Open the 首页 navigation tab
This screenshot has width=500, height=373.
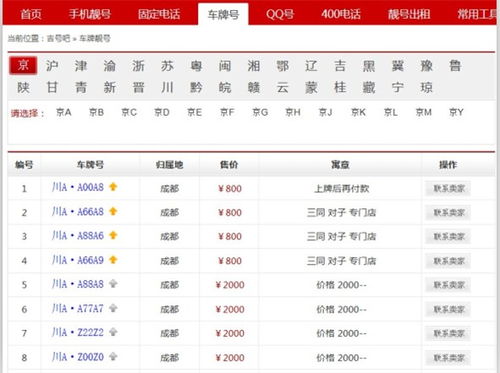[31, 14]
